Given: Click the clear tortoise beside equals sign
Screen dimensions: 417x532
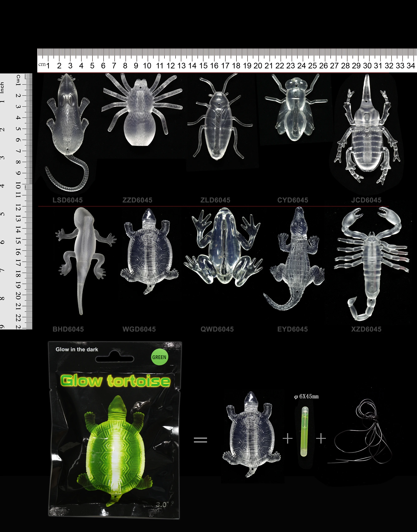Looking at the screenshot, I should click(x=251, y=435).
